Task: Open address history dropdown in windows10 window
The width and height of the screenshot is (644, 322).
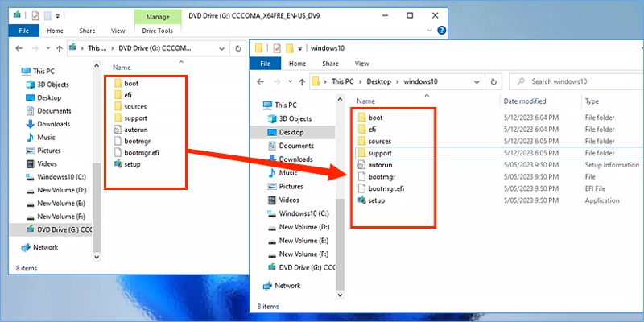Action: [477, 82]
